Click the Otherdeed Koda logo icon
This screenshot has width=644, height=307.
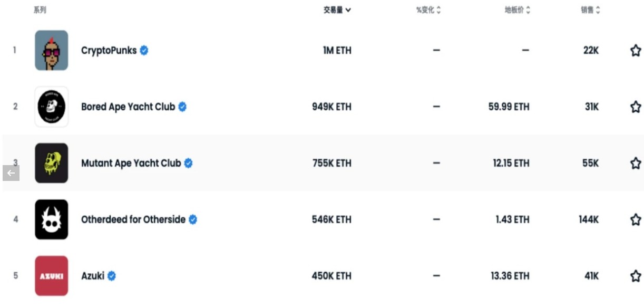(x=52, y=219)
